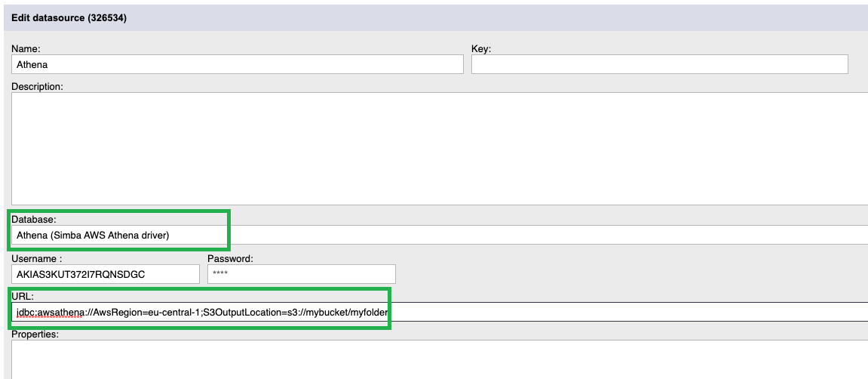
Task: Click inside the Description text area
Action: [x=440, y=149]
